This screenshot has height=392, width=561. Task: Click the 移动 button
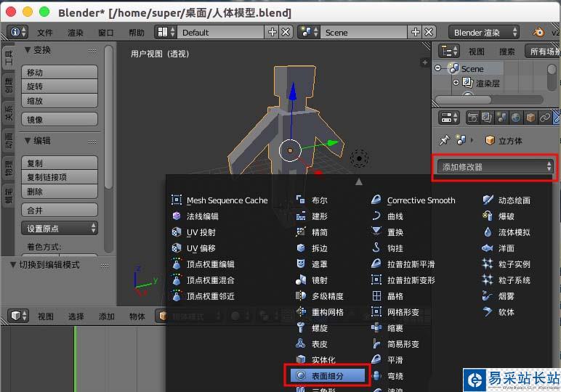[60, 73]
